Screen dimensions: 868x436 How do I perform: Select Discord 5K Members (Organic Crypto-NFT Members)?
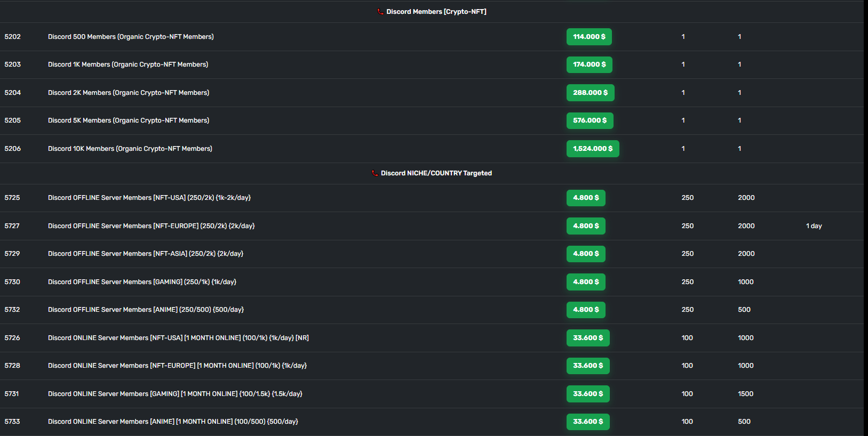pos(129,120)
